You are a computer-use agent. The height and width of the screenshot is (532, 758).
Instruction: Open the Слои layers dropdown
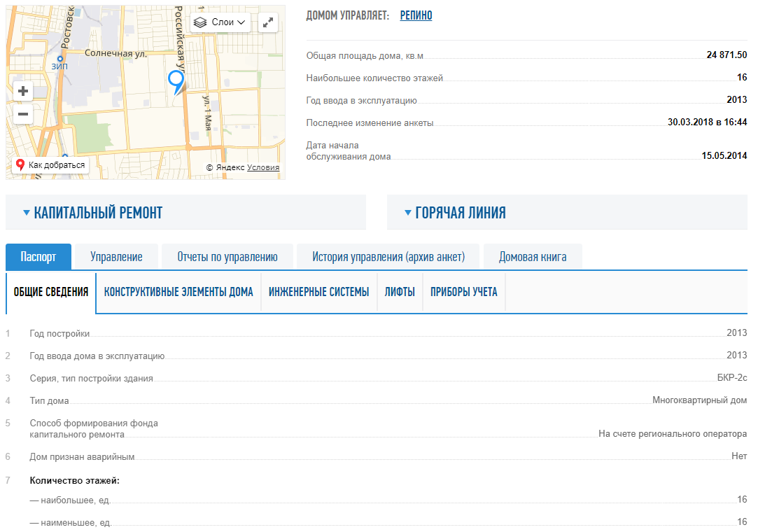tap(220, 22)
